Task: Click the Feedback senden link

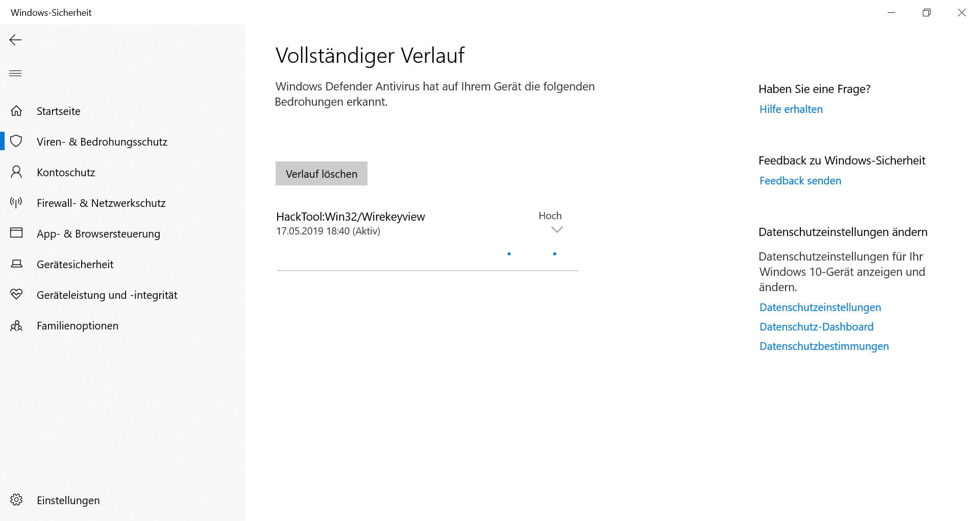Action: pos(800,181)
